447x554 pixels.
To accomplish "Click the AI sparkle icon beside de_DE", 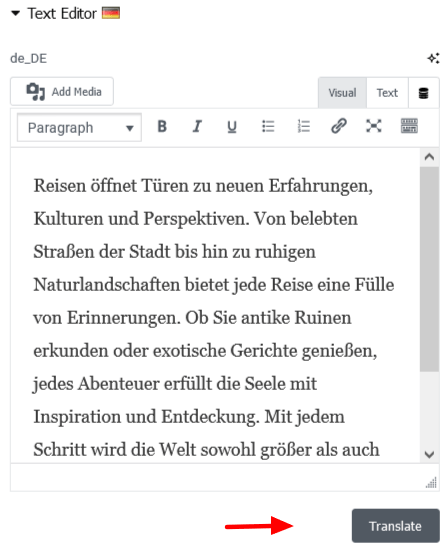I will [x=433, y=58].
